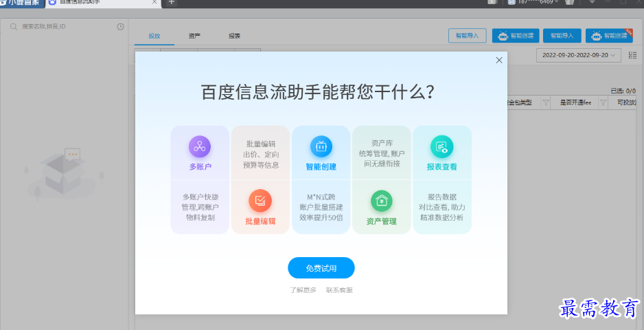Click the dialog heading 百度信息流助手能帮您干什么?

(317, 92)
